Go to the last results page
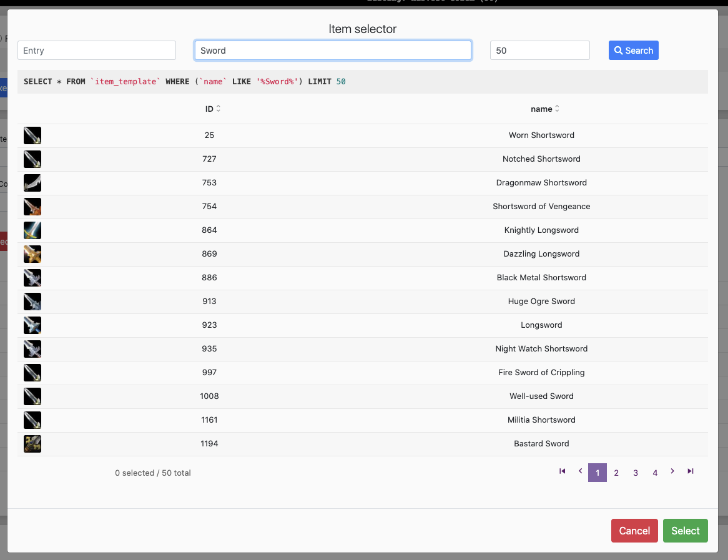 click(690, 471)
